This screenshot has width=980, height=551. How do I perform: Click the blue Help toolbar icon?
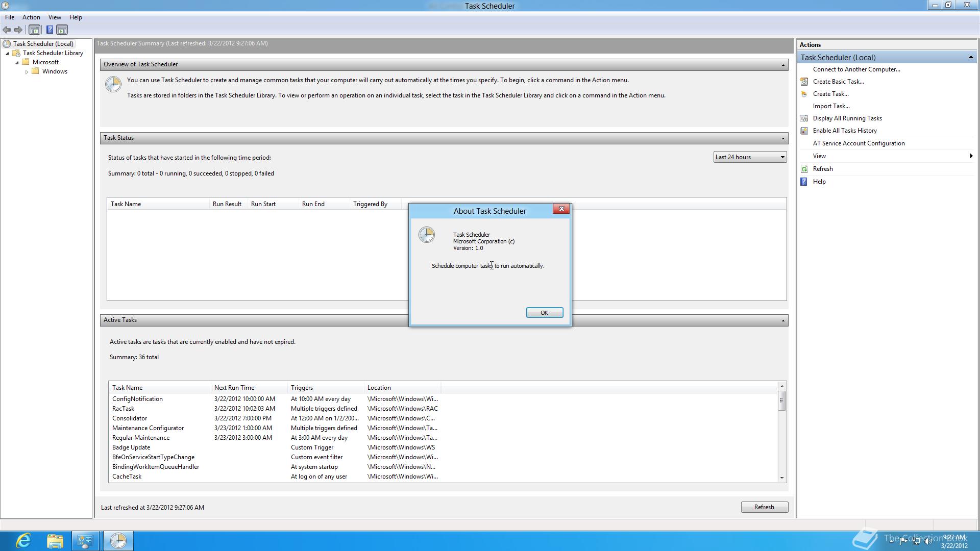click(50, 30)
